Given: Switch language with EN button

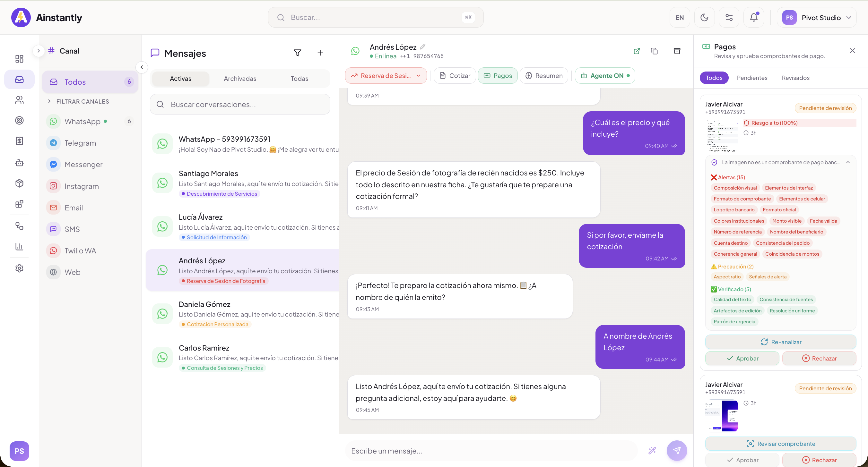Looking at the screenshot, I should [x=680, y=18].
